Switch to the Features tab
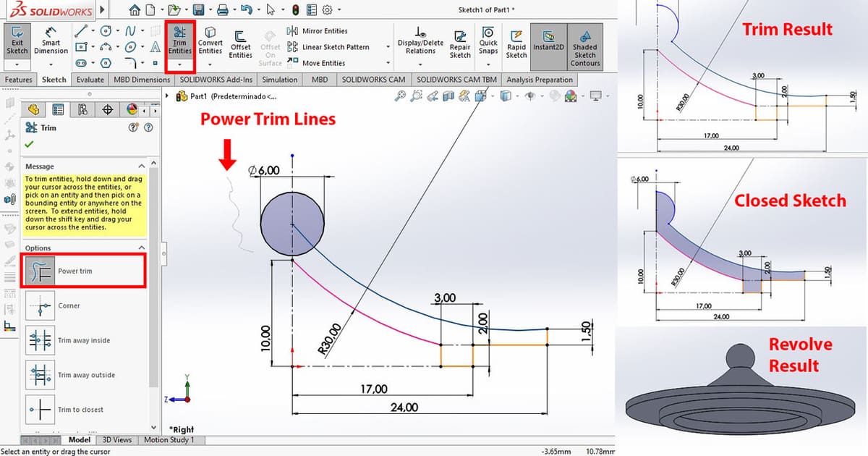 coord(19,80)
